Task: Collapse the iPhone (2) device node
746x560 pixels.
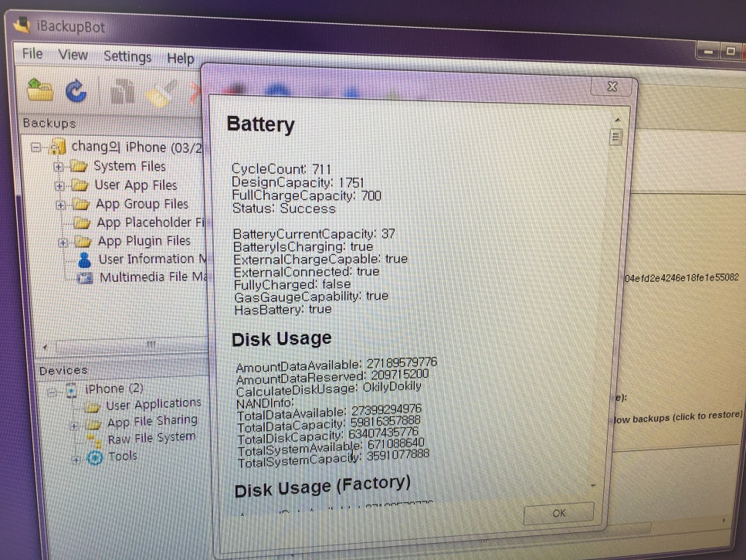Action: tap(52, 392)
